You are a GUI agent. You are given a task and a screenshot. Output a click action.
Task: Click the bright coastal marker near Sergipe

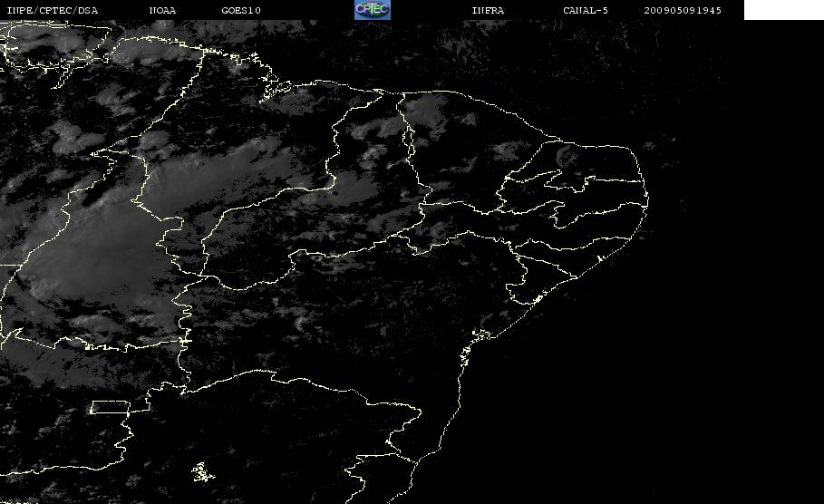tap(538, 299)
